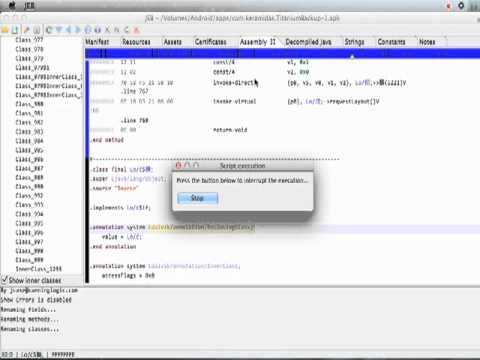This screenshot has width=480, height=360.
Task: Click the 'Renaming methods...' console line
Action: [30, 319]
